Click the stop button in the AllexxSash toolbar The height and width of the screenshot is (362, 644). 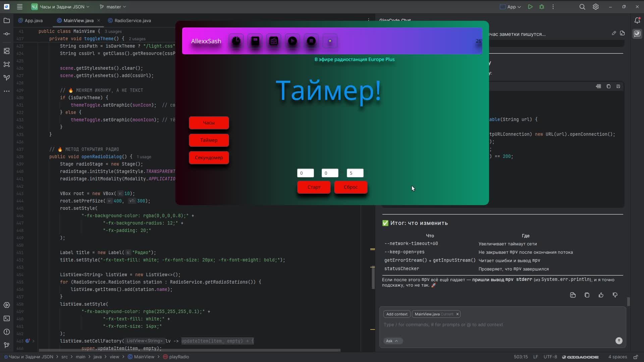click(x=311, y=41)
